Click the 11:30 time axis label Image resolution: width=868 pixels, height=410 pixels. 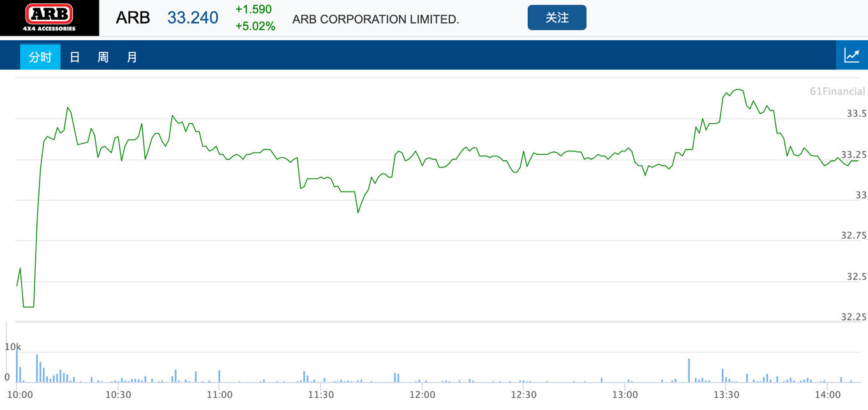321,395
